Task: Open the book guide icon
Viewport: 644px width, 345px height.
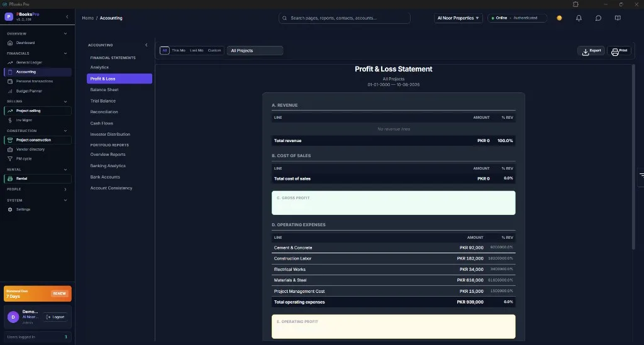Action: coord(618,18)
